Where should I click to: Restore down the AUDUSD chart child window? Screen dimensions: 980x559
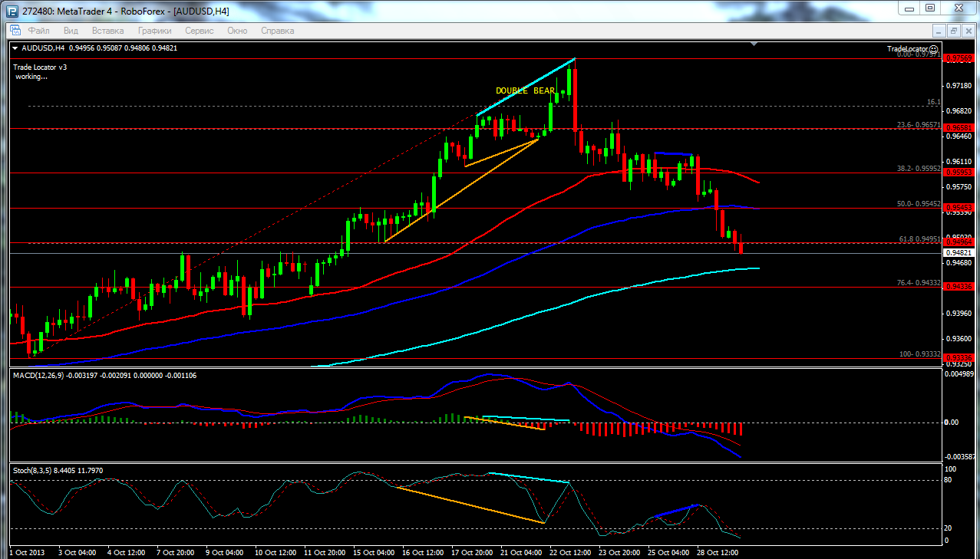953,31
